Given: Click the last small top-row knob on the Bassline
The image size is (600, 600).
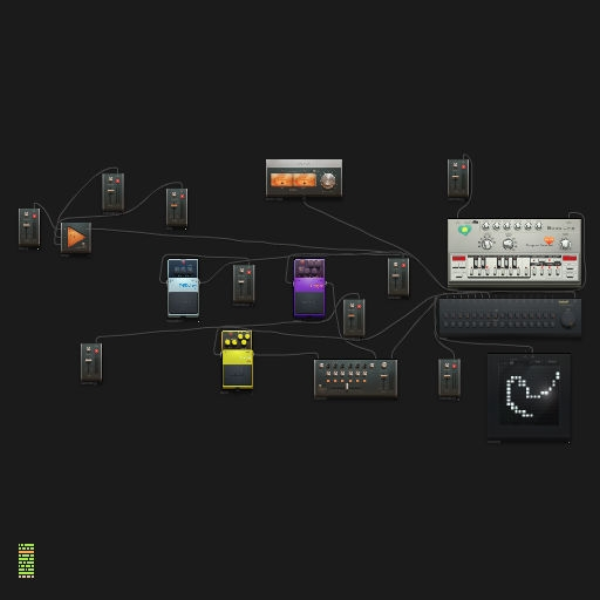Looking at the screenshot, I should tap(538, 227).
